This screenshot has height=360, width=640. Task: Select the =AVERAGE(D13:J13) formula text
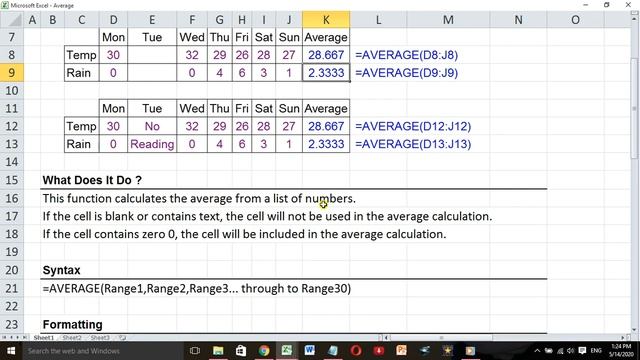point(413,144)
